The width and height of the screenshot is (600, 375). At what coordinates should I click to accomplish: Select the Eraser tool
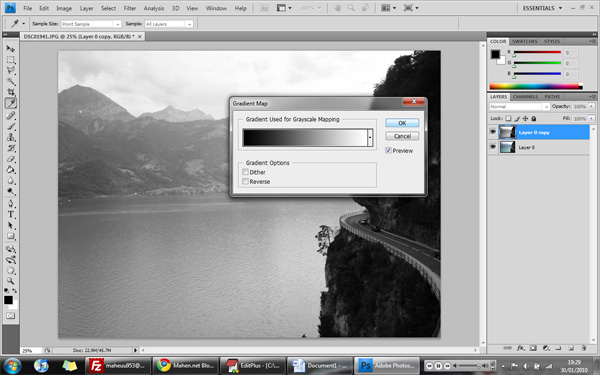tap(10, 158)
